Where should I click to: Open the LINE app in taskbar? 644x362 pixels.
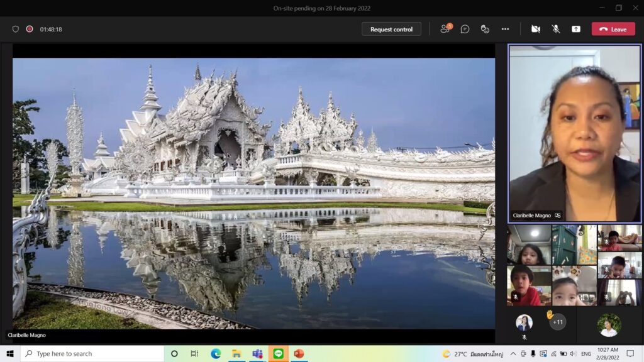pyautogui.click(x=278, y=354)
